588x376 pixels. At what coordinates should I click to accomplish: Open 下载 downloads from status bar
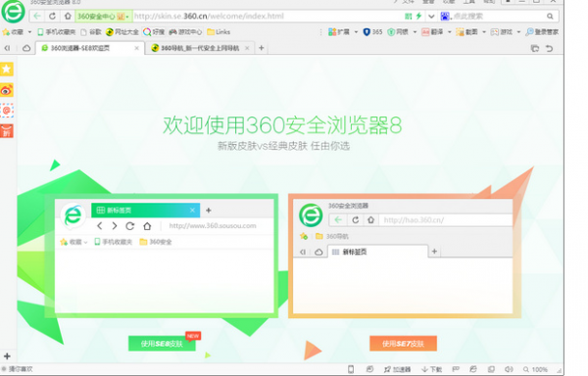[431, 369]
